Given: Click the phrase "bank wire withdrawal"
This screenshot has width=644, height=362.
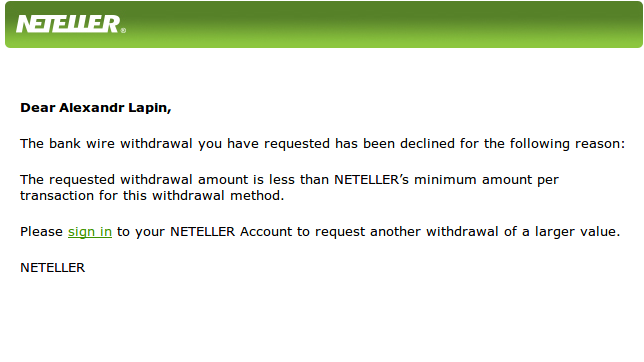Looking at the screenshot, I should point(121,144).
